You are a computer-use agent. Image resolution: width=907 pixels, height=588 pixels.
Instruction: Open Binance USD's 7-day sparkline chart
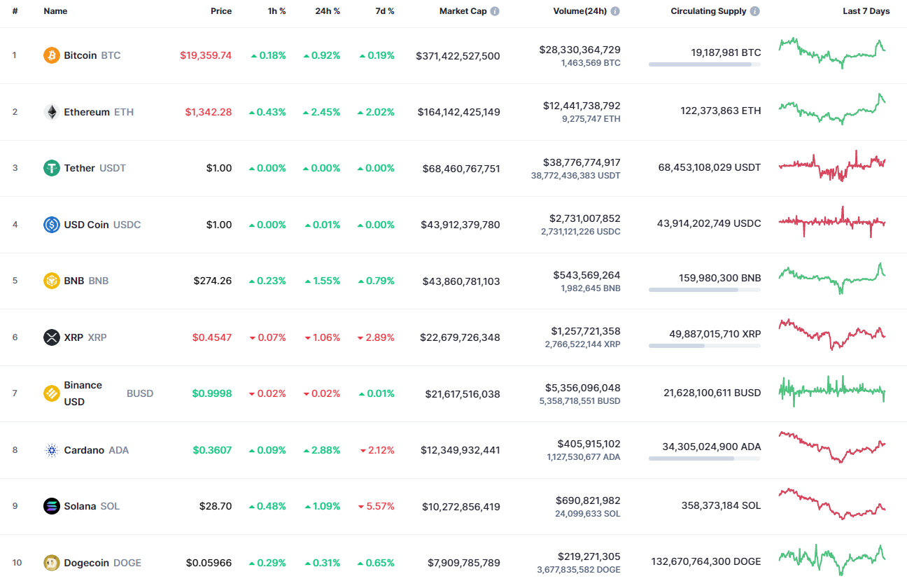(x=832, y=391)
